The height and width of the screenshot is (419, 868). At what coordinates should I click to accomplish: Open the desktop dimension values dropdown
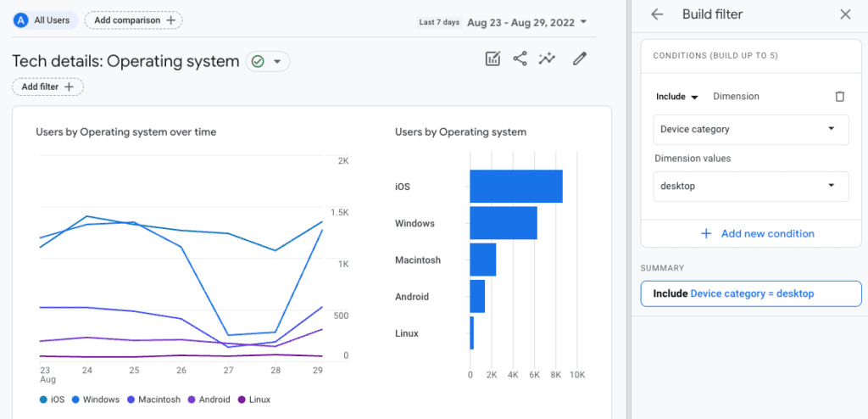click(751, 187)
